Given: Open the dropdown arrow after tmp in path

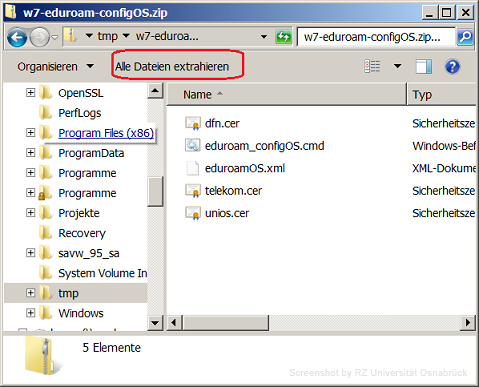Looking at the screenshot, I should [x=126, y=36].
